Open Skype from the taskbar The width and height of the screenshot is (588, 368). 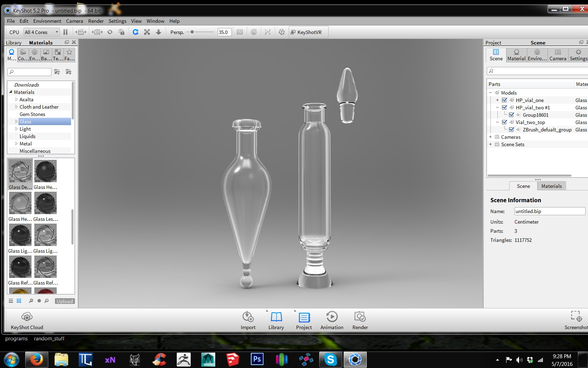click(330, 360)
